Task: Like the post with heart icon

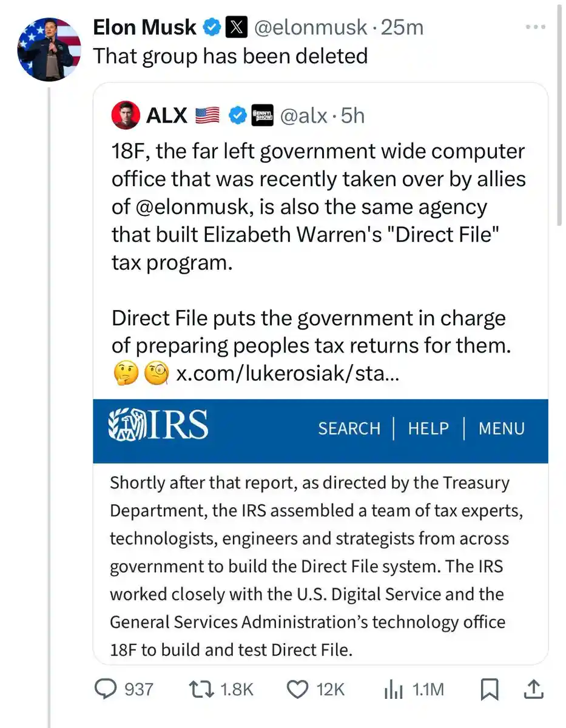Action: [297, 689]
